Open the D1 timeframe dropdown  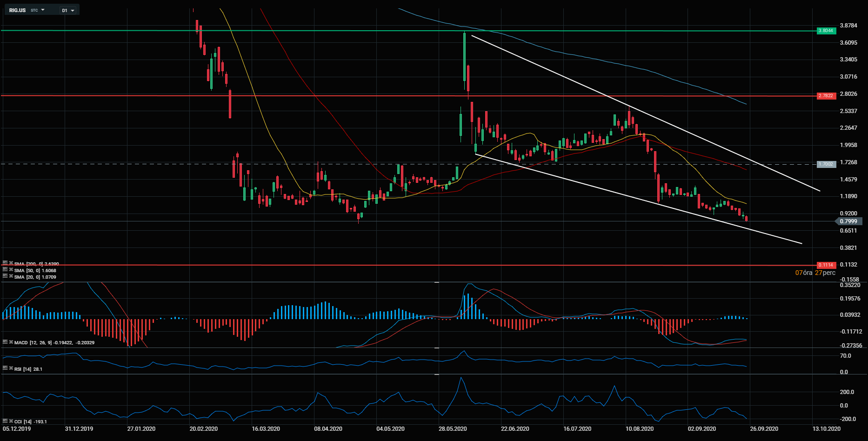pyautogui.click(x=68, y=10)
